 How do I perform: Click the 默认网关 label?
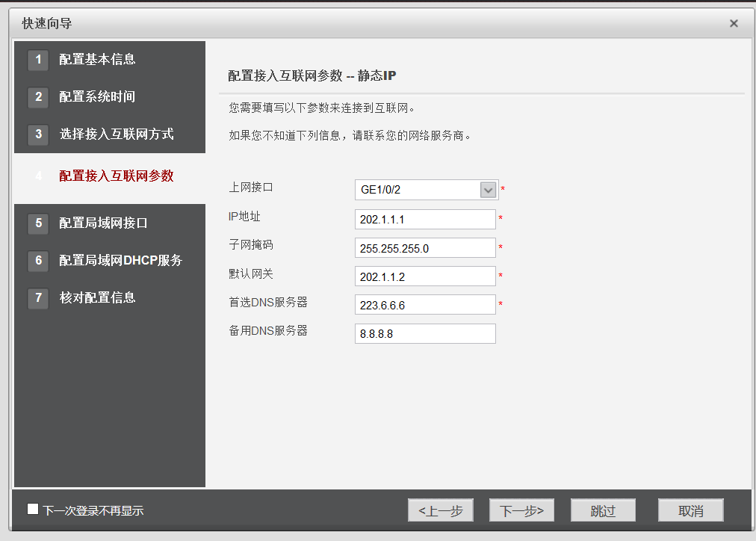(x=251, y=274)
